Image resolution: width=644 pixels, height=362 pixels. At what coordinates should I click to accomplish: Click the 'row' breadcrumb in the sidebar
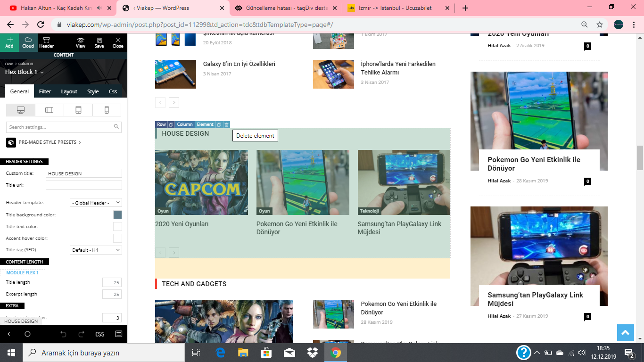point(9,64)
